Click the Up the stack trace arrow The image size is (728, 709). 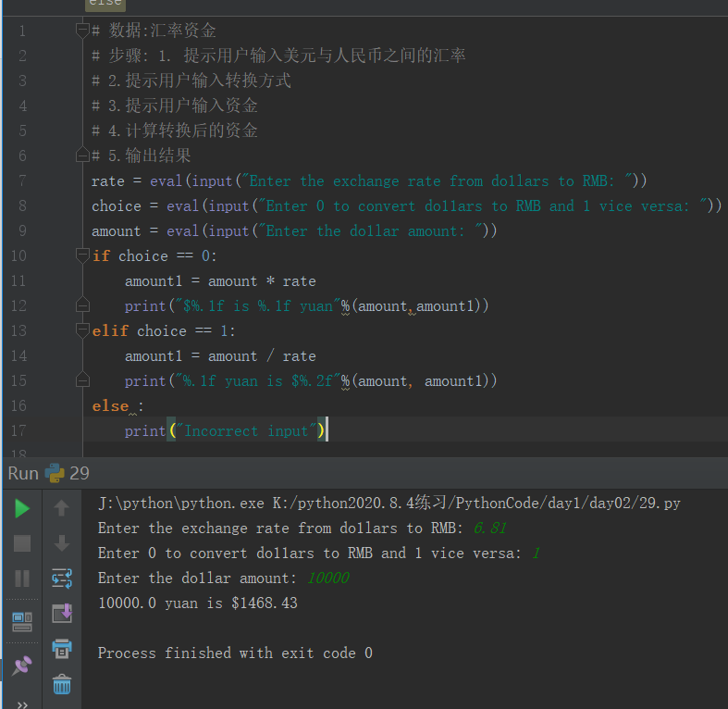coord(62,508)
